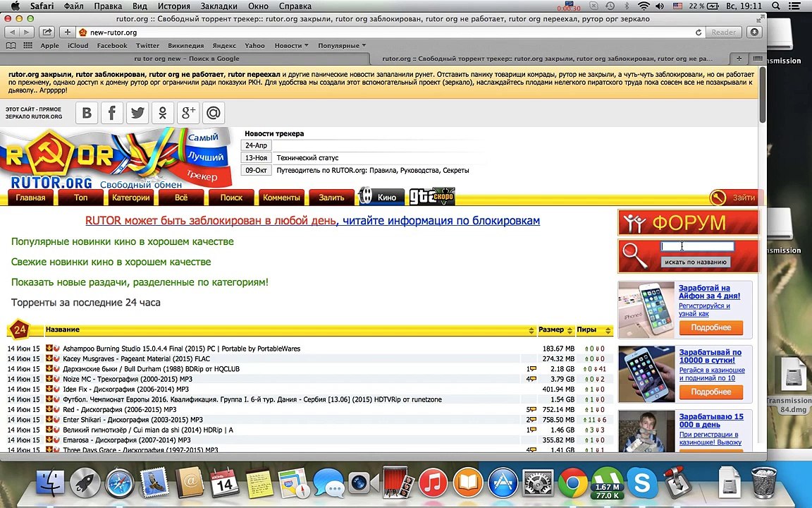Open Launchpad rocket icon
This screenshot has height=508, width=812.
click(85, 483)
